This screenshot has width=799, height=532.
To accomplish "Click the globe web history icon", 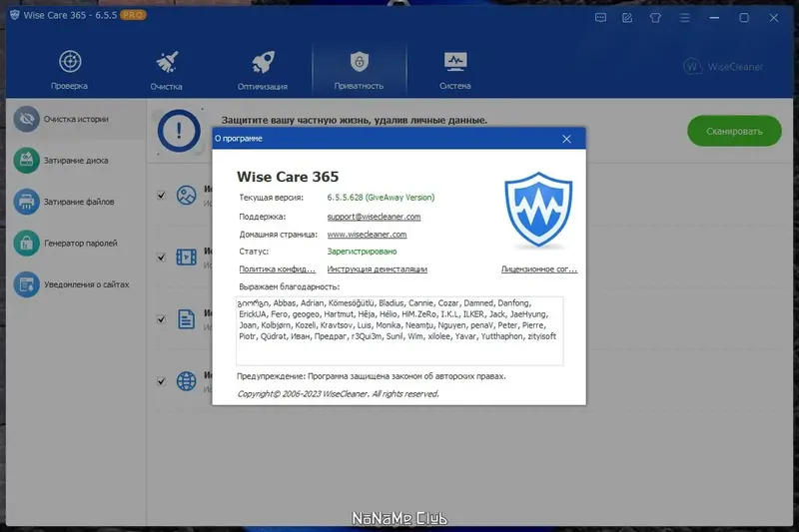I will 186,381.
